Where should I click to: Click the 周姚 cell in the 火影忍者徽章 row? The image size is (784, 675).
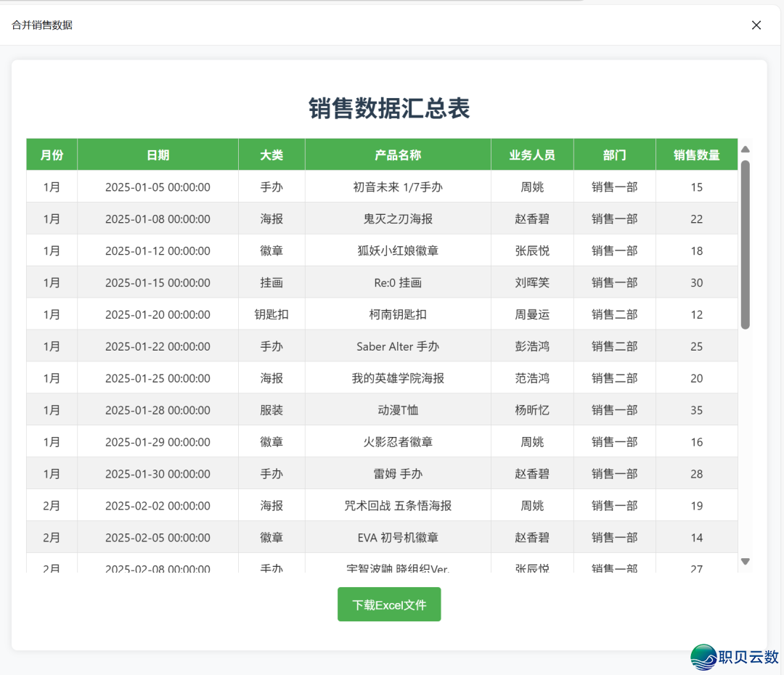532,442
